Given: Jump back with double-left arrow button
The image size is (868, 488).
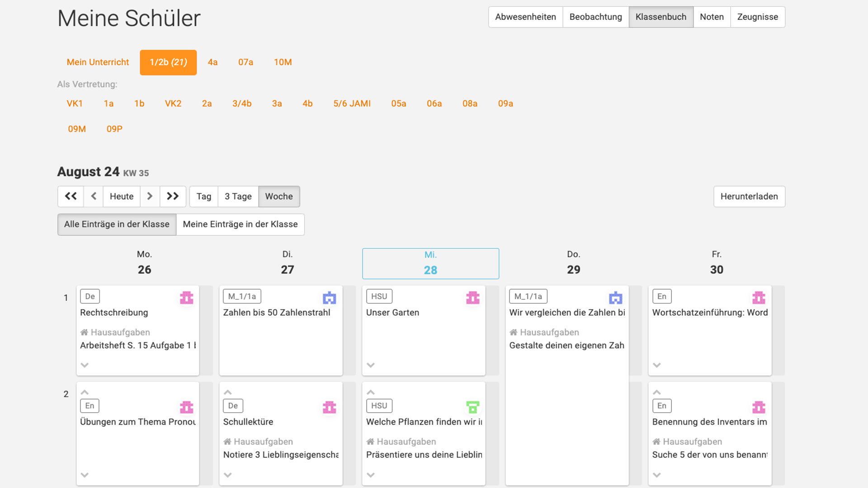Looking at the screenshot, I should [71, 196].
